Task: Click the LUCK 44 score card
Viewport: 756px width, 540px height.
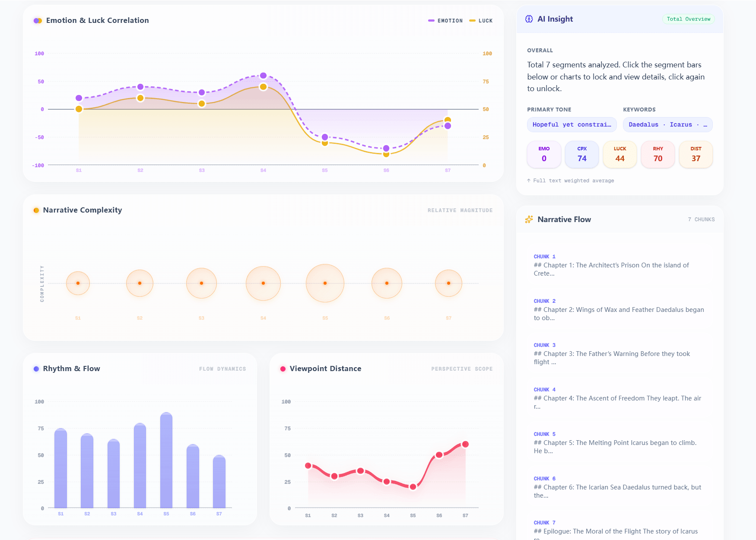Action: [620, 154]
